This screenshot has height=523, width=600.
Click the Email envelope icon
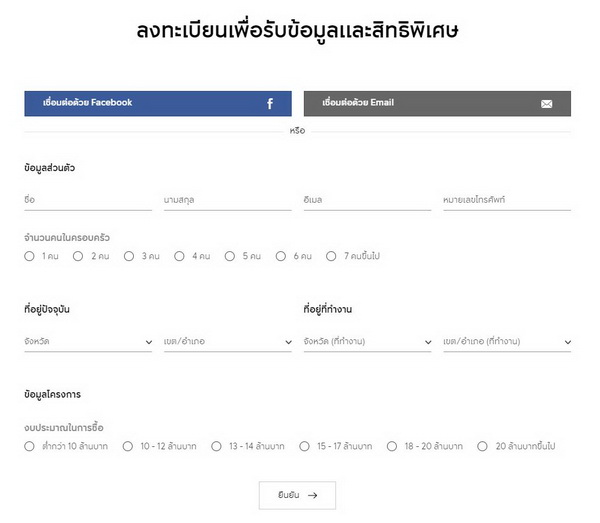click(x=546, y=104)
